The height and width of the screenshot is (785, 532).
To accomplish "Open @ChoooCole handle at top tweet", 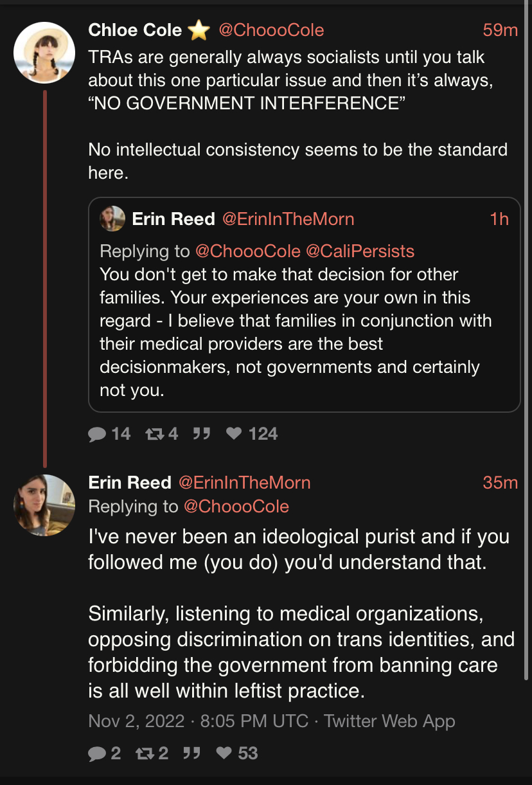I will coord(271,30).
